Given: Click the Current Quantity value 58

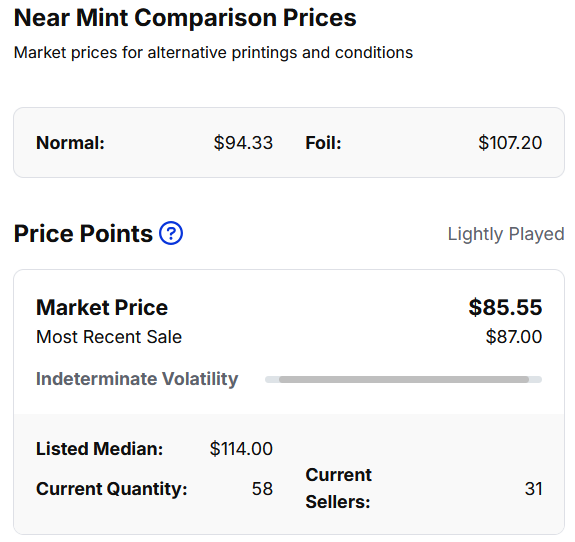Looking at the screenshot, I should pos(263,489).
